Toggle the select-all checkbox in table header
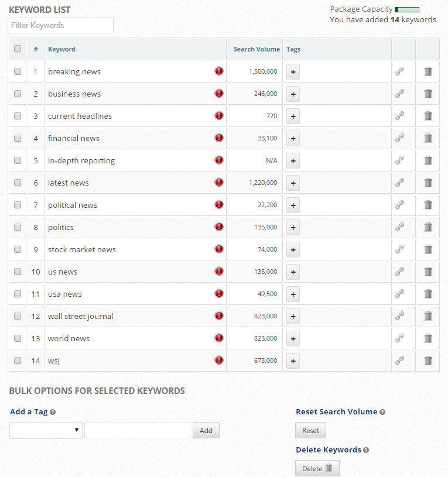Screen dimensions: 448x477 coord(18,49)
